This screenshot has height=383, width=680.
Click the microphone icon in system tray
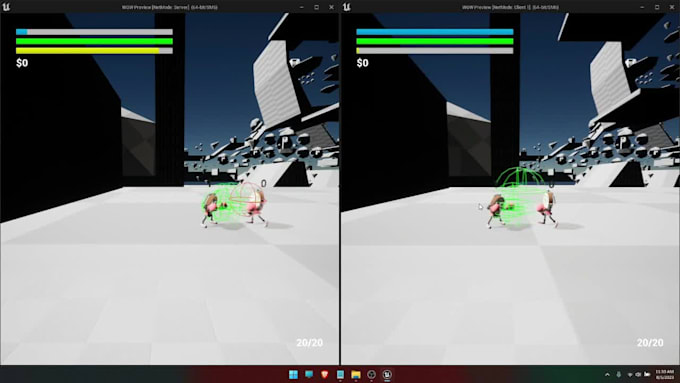tap(618, 374)
